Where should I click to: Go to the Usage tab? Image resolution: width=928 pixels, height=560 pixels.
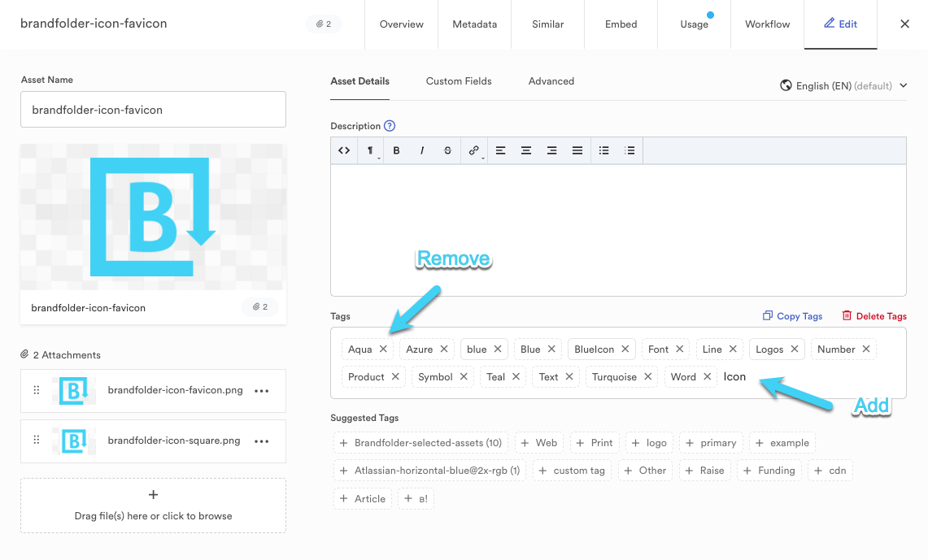coord(695,24)
